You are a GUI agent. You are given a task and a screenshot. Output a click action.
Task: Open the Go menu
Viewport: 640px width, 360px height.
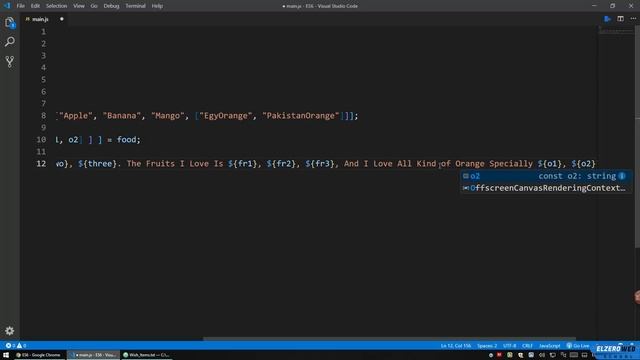pyautogui.click(x=94, y=6)
